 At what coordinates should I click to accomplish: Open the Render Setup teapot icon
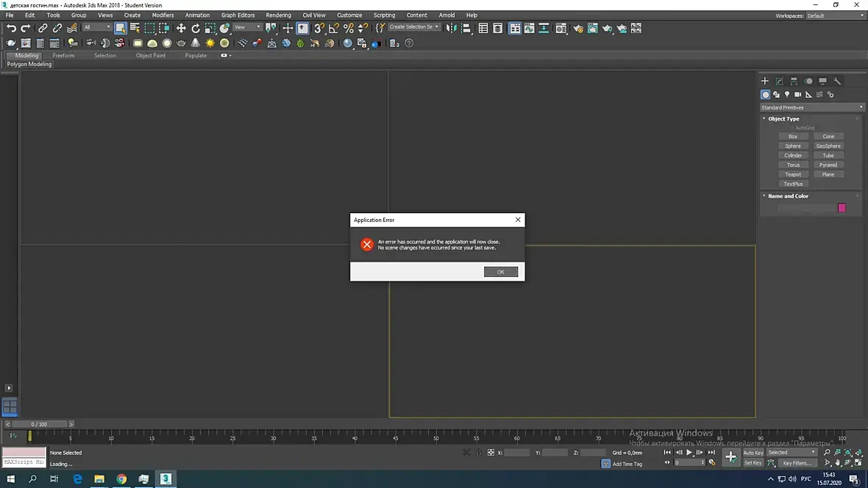[578, 28]
